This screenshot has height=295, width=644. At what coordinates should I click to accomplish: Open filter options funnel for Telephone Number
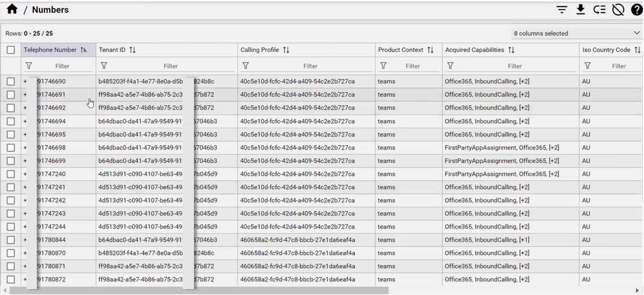pos(29,66)
